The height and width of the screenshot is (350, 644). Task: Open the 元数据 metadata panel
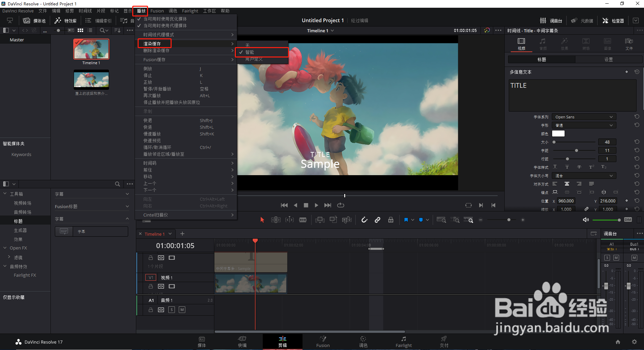pyautogui.click(x=582, y=21)
